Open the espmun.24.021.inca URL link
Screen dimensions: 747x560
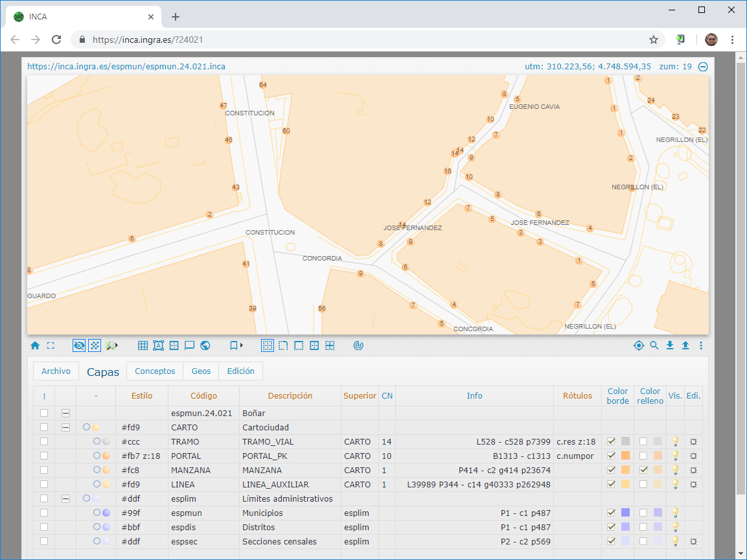[x=126, y=66]
